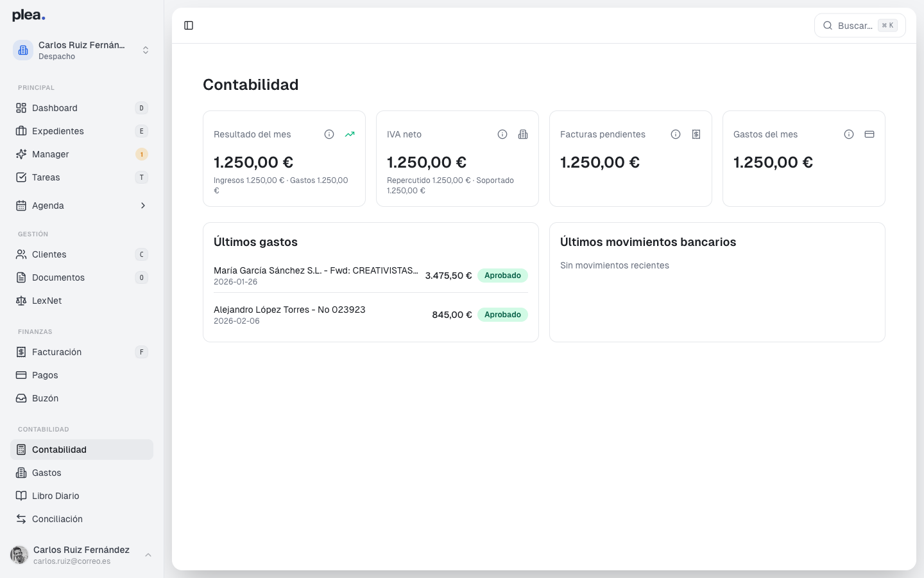Click the Aprobado status badge on María García expense

(x=502, y=275)
